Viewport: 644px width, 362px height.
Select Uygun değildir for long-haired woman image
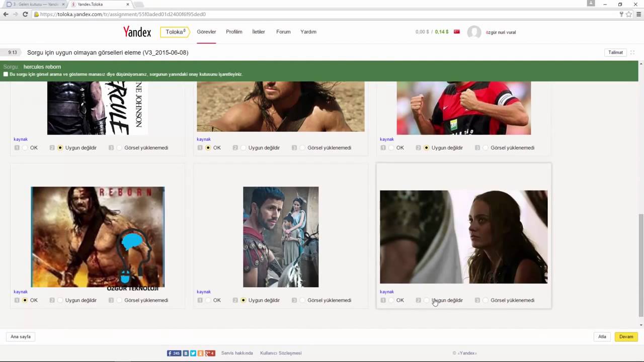(426, 300)
